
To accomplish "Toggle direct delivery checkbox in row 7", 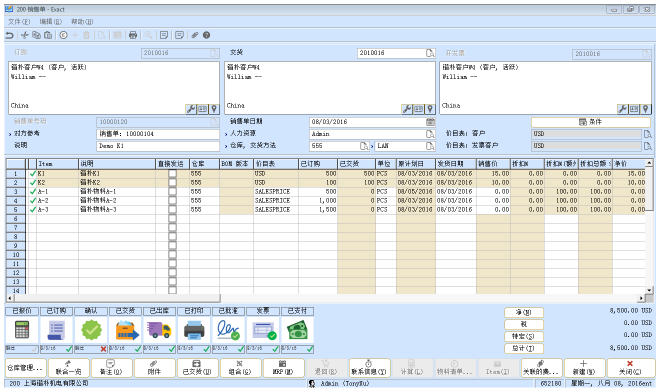I will point(172,227).
